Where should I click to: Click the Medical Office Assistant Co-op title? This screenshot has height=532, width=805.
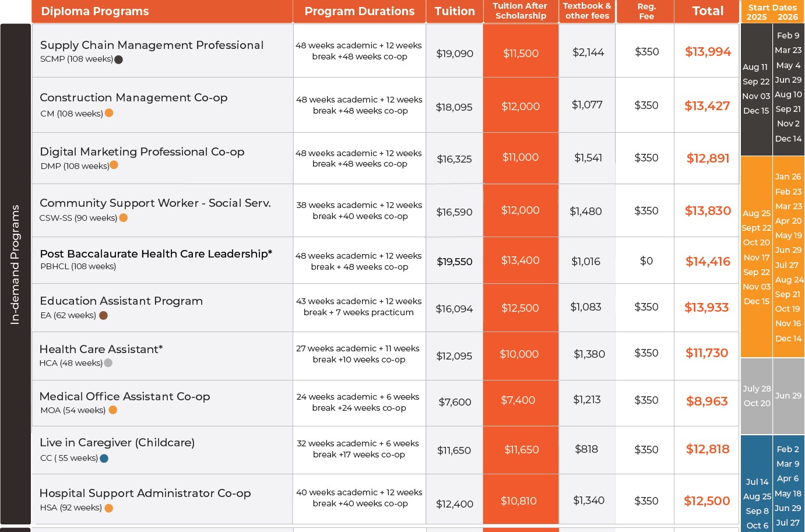[x=125, y=397]
